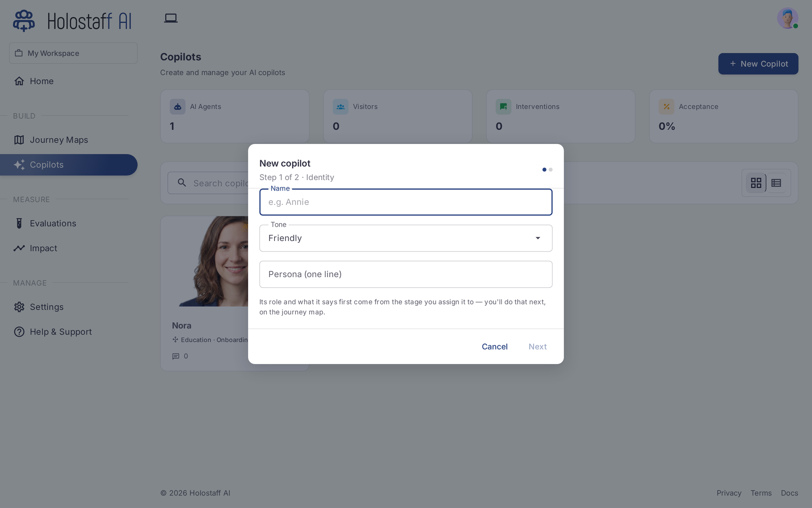Click the Acceptance percent icon
The image size is (812, 508).
666,106
